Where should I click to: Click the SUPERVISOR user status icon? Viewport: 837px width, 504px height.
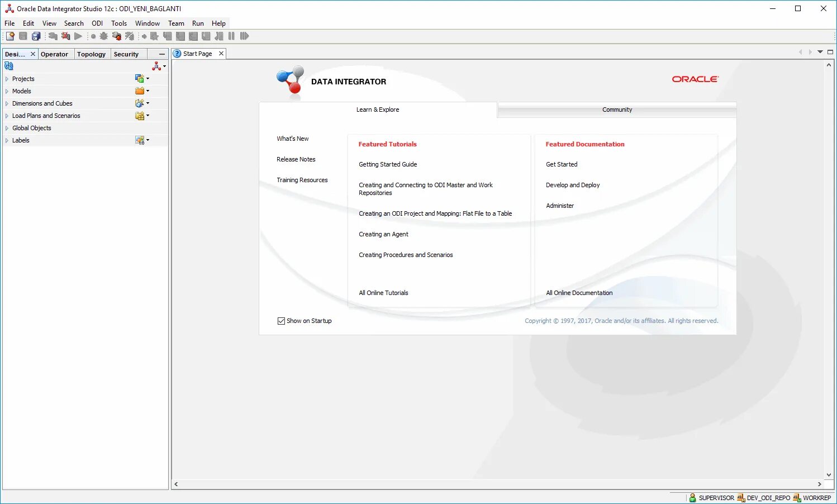[x=693, y=498]
